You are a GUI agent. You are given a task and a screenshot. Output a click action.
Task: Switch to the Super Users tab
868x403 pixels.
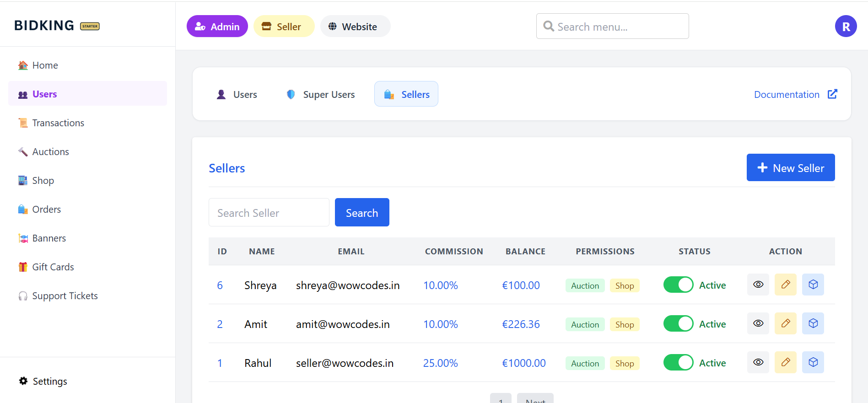click(x=321, y=94)
